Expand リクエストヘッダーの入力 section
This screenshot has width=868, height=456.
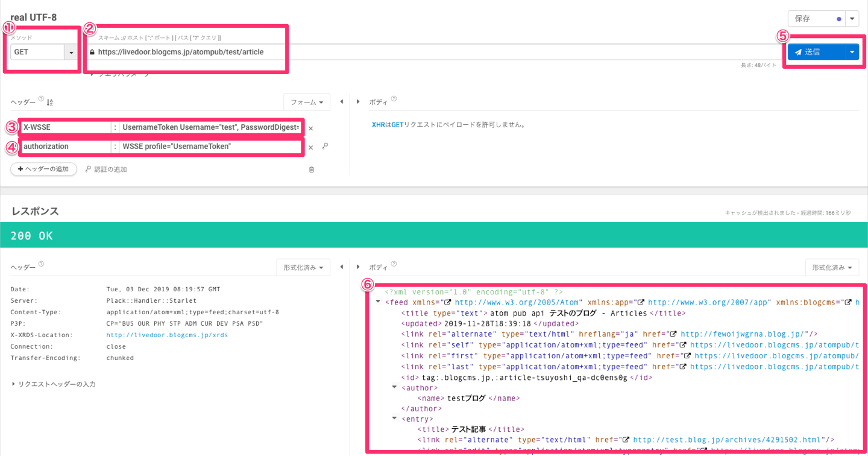pyautogui.click(x=54, y=384)
